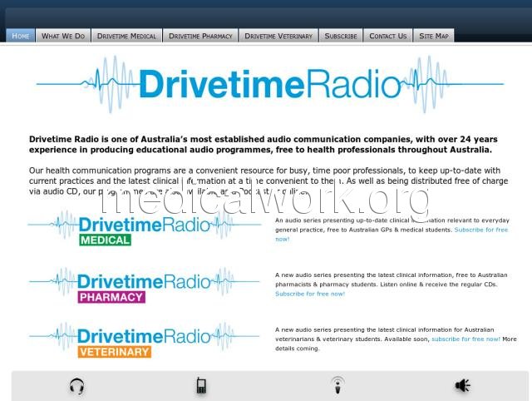The image size is (532, 401).
Task: Click the loudspeaker icon
Action: coord(462,385)
